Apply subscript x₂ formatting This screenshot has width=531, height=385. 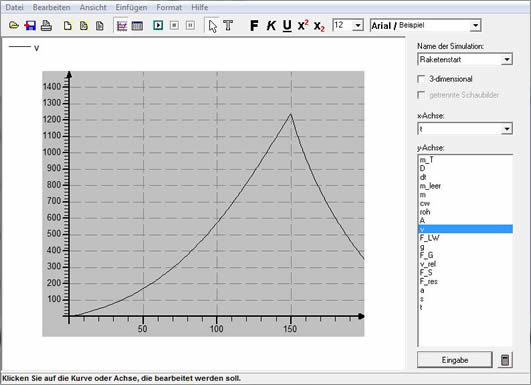pos(319,26)
